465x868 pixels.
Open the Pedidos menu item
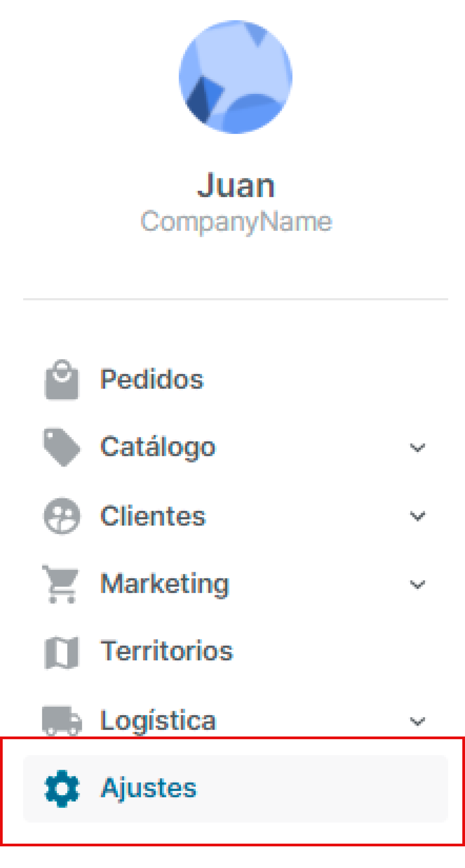pos(152,380)
